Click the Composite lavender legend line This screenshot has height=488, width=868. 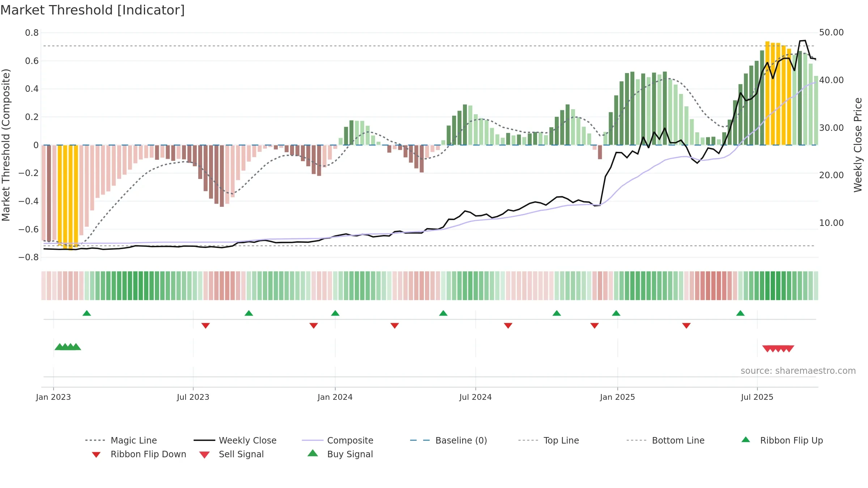point(312,440)
